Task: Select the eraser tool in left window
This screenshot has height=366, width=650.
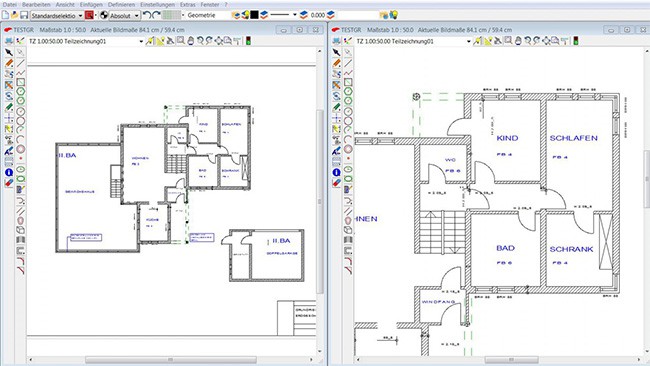Action: click(9, 183)
